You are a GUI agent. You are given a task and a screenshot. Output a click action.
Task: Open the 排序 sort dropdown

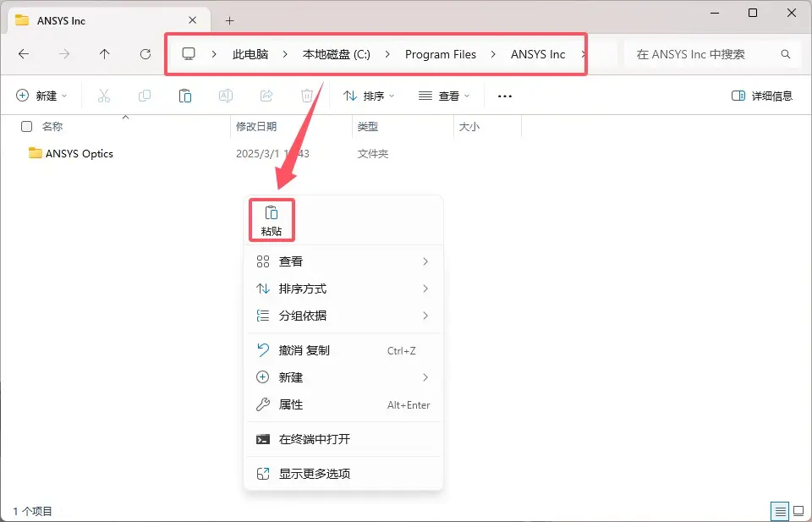click(x=369, y=96)
